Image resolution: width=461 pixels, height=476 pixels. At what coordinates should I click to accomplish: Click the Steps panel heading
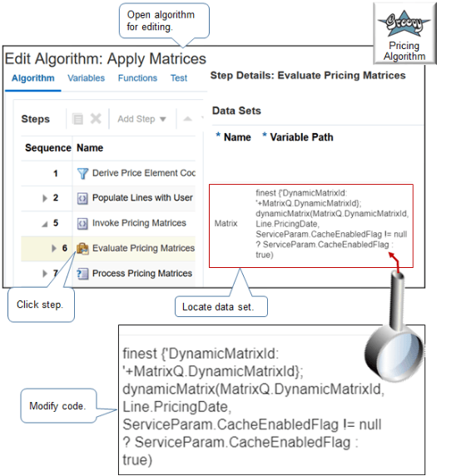click(x=35, y=119)
